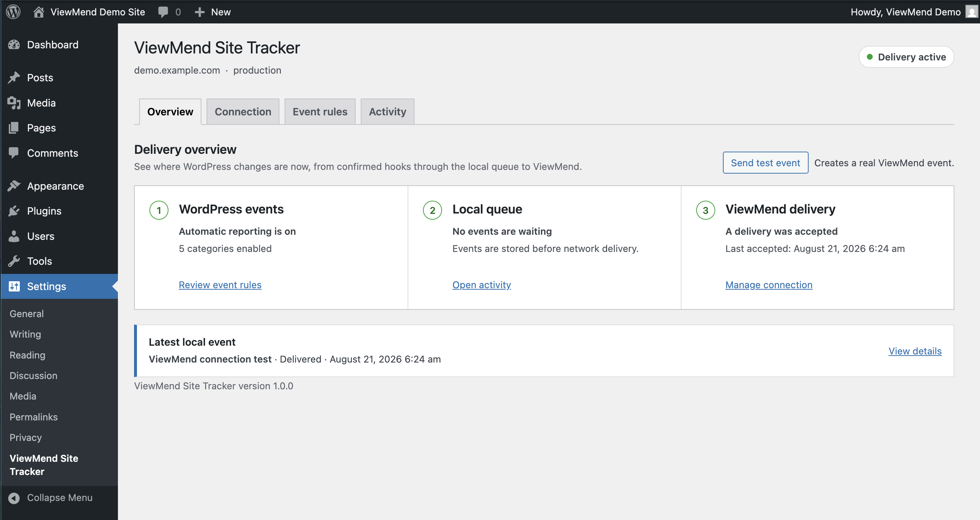Follow the Review event rules link

[220, 285]
